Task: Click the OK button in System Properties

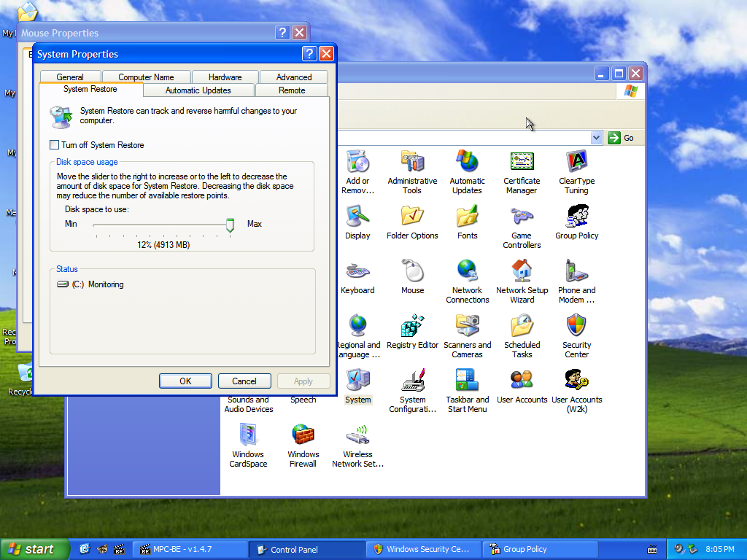Action: [x=185, y=381]
